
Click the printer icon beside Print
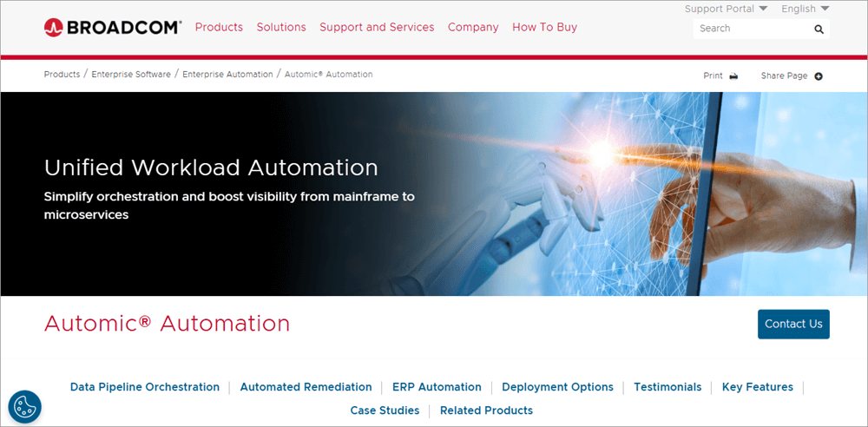733,76
